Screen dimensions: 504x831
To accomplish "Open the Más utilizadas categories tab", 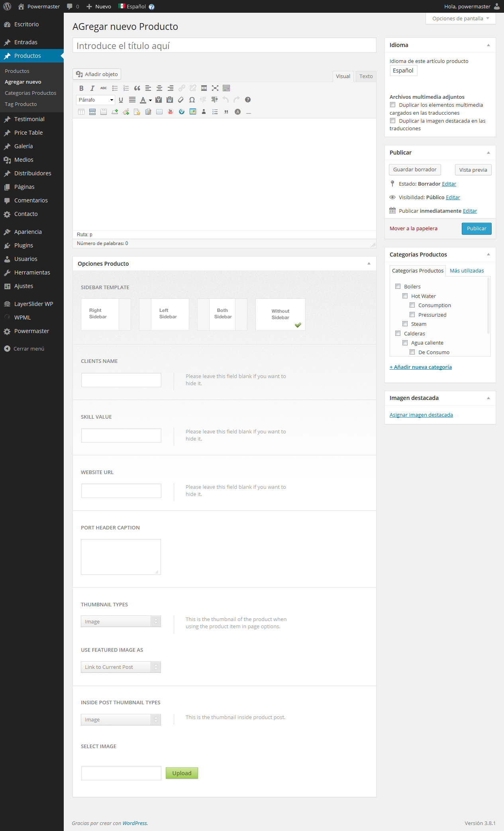I will point(467,271).
